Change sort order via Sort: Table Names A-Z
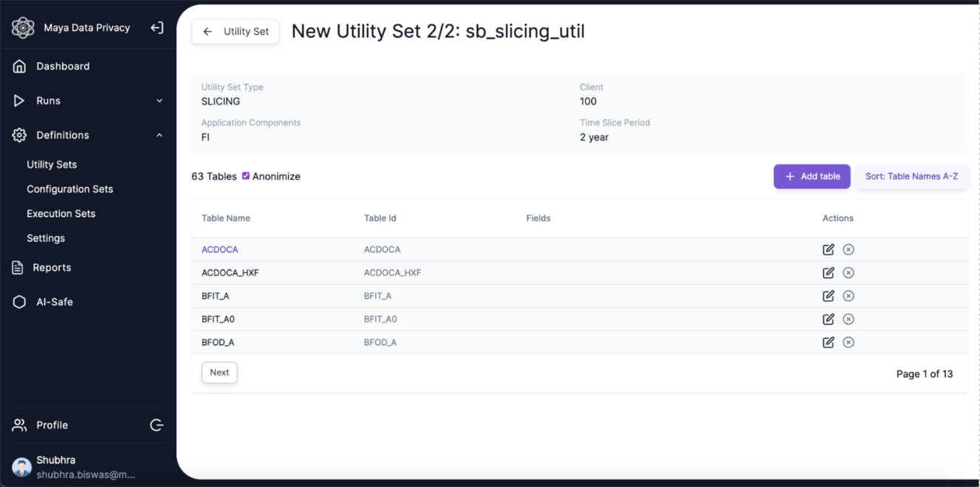The height and width of the screenshot is (487, 980). [911, 176]
